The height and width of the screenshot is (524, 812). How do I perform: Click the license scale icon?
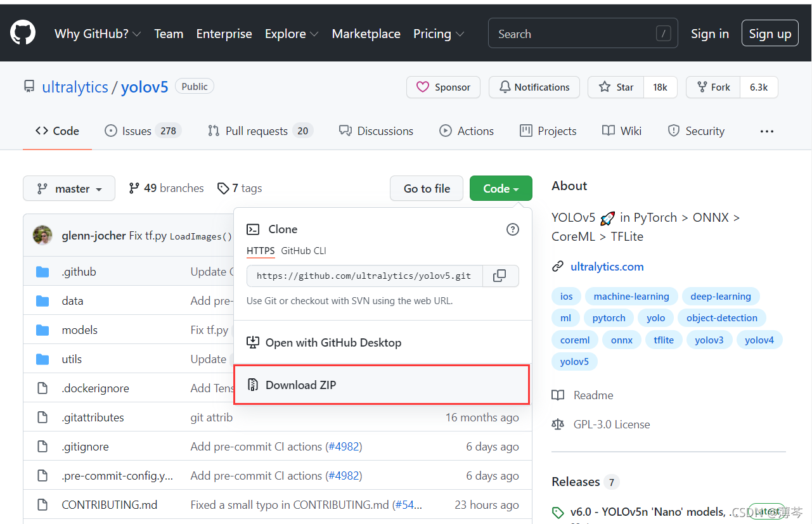tap(558, 425)
